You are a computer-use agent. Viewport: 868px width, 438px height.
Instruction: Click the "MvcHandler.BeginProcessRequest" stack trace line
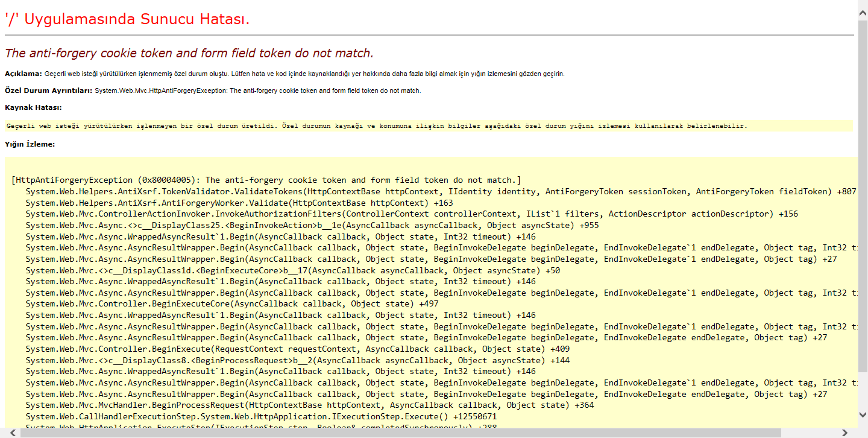click(x=310, y=405)
